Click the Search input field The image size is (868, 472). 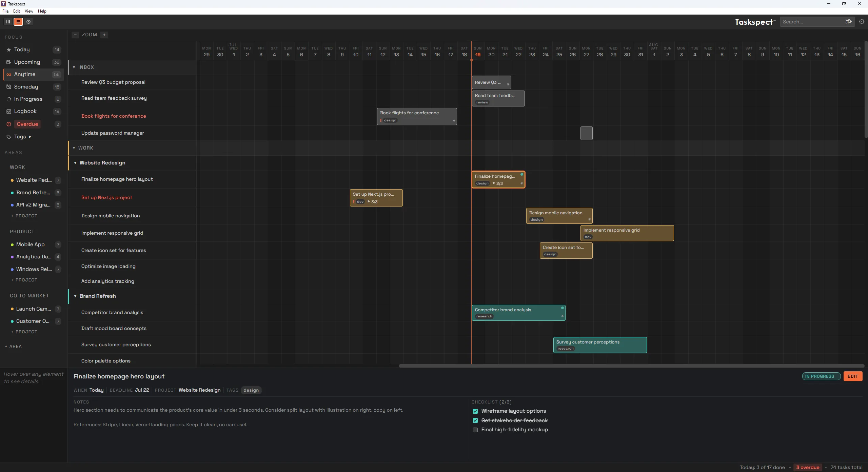(x=817, y=22)
